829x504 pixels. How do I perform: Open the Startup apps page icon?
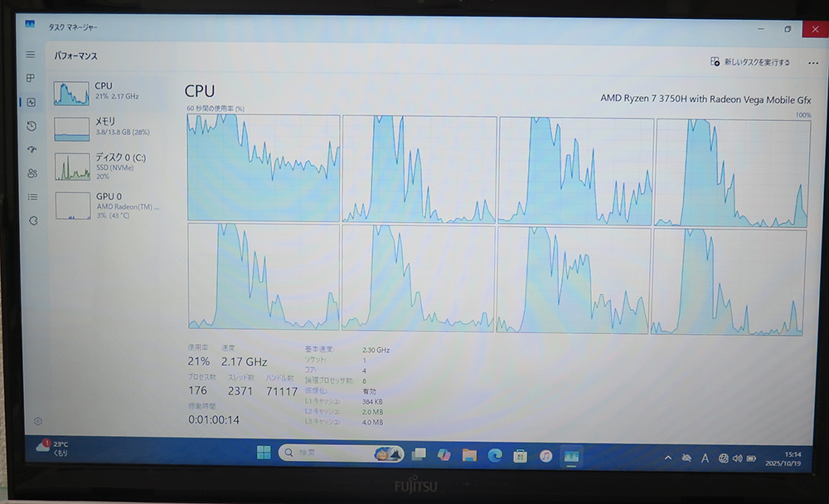(x=32, y=150)
